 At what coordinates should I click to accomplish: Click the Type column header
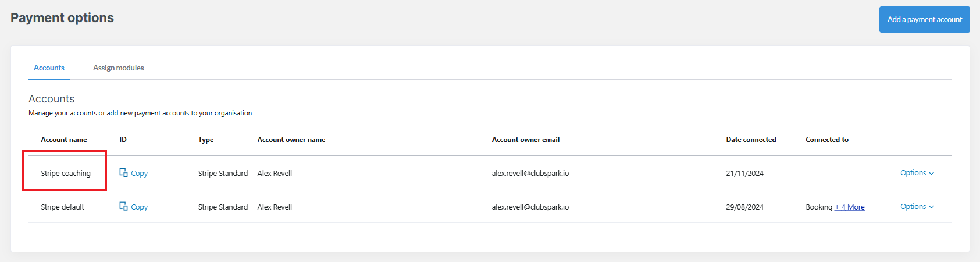pos(206,140)
